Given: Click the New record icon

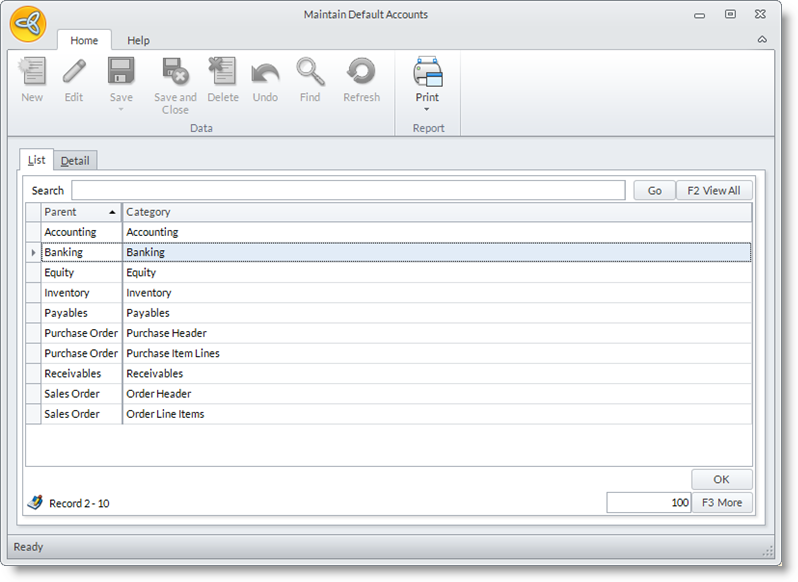Looking at the screenshot, I should tap(32, 73).
